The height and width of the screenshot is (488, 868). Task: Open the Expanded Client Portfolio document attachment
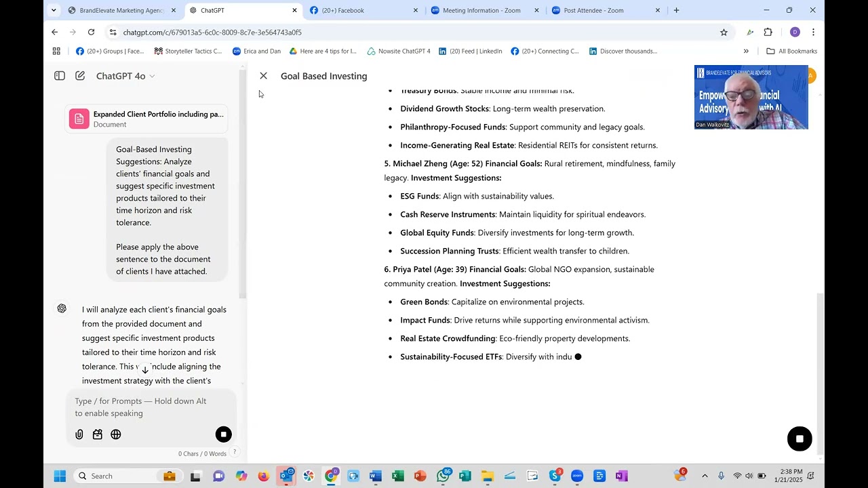click(x=146, y=119)
